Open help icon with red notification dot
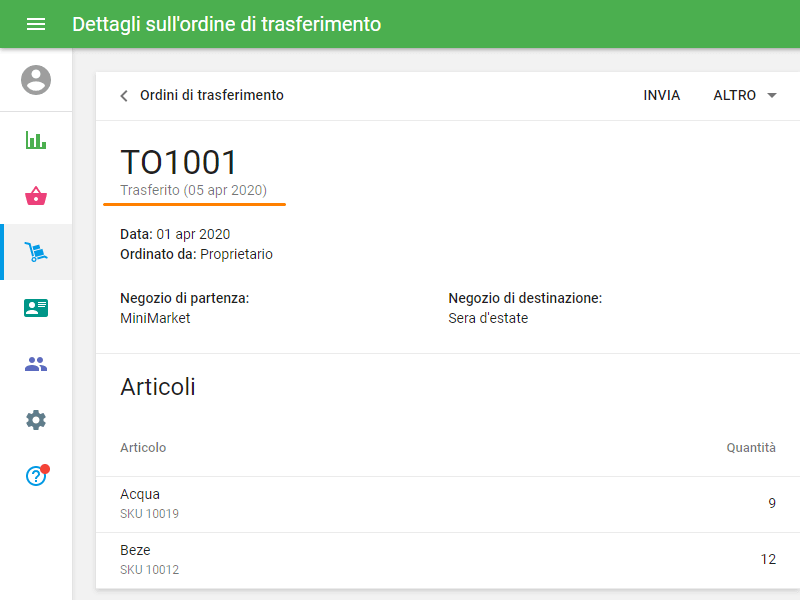This screenshot has height=600, width=800. point(36,476)
